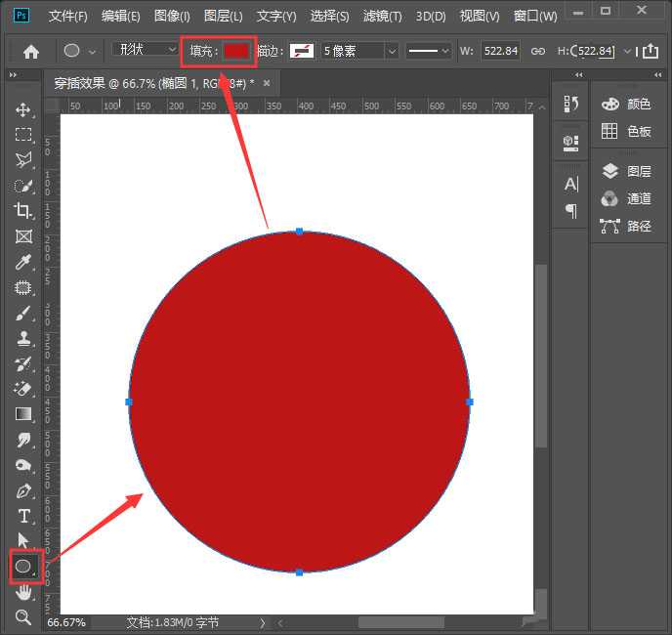Select the Horizontal Type tool
The width and height of the screenshot is (672, 635).
(x=23, y=516)
